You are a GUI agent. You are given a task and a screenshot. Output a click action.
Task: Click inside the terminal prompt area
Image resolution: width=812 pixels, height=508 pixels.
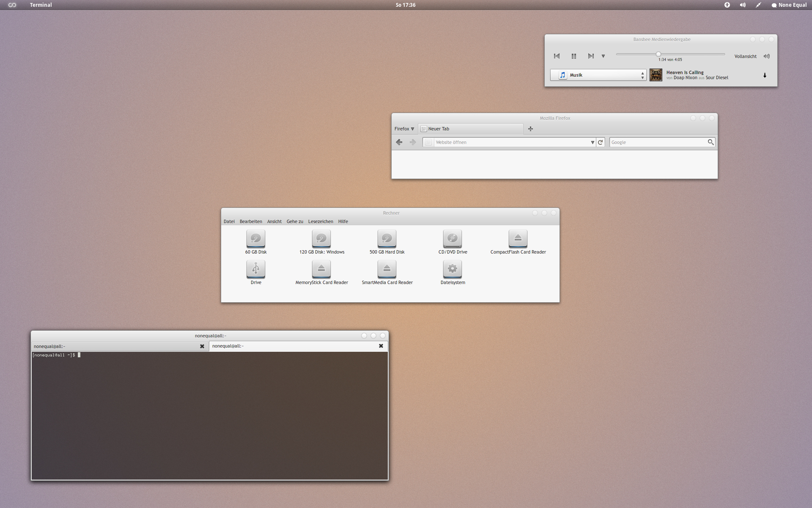pyautogui.click(x=210, y=416)
